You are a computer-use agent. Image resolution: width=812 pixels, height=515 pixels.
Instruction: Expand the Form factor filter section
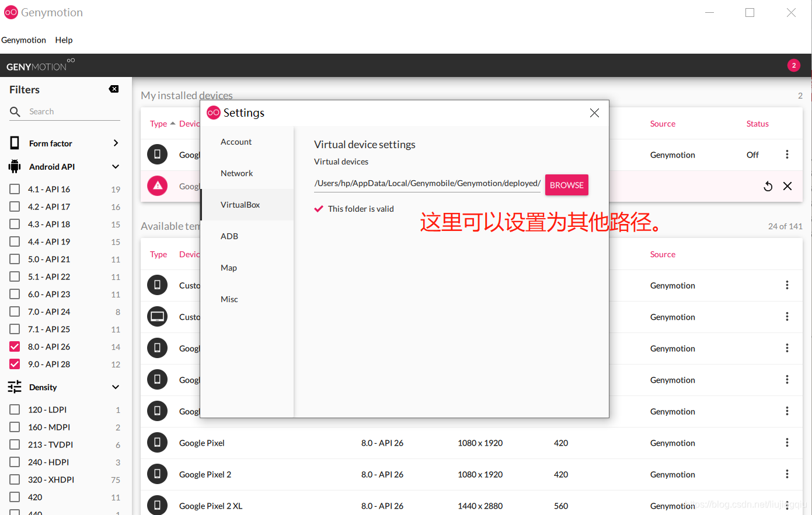pos(116,143)
